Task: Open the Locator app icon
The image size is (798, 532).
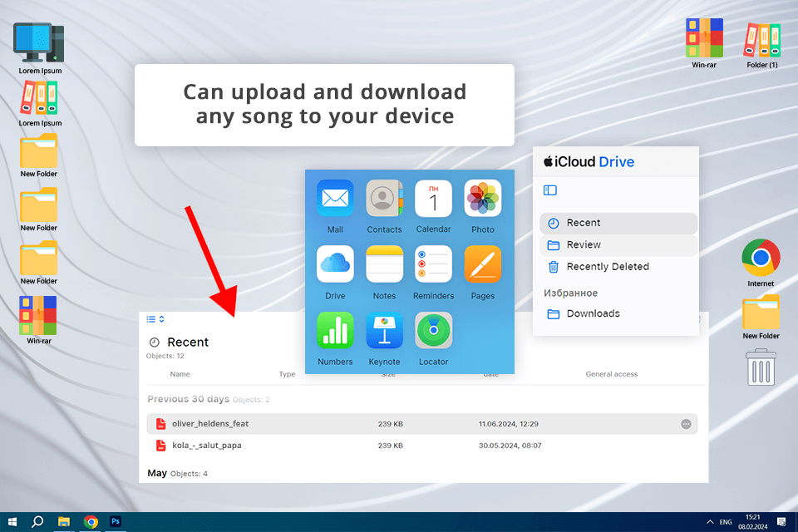Action: click(x=433, y=330)
